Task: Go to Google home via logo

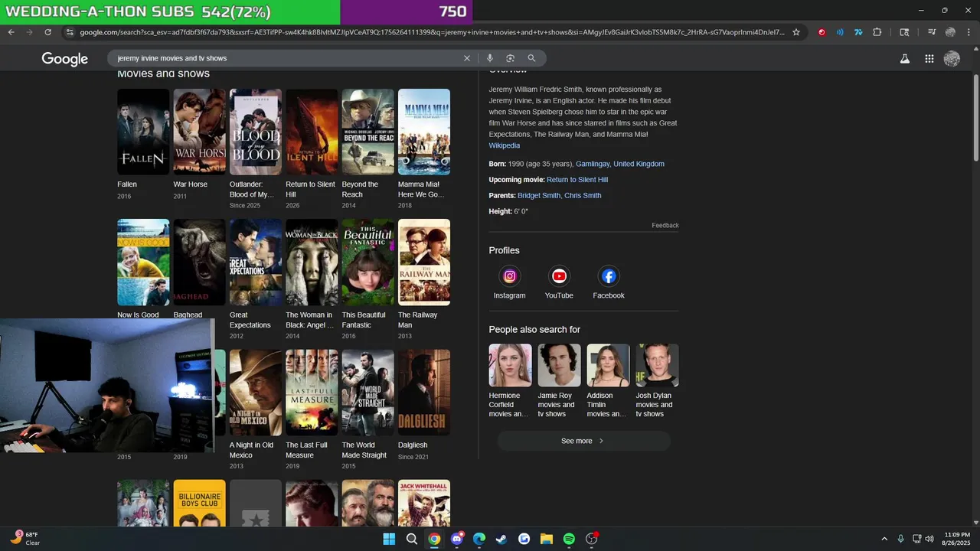Action: [65, 59]
